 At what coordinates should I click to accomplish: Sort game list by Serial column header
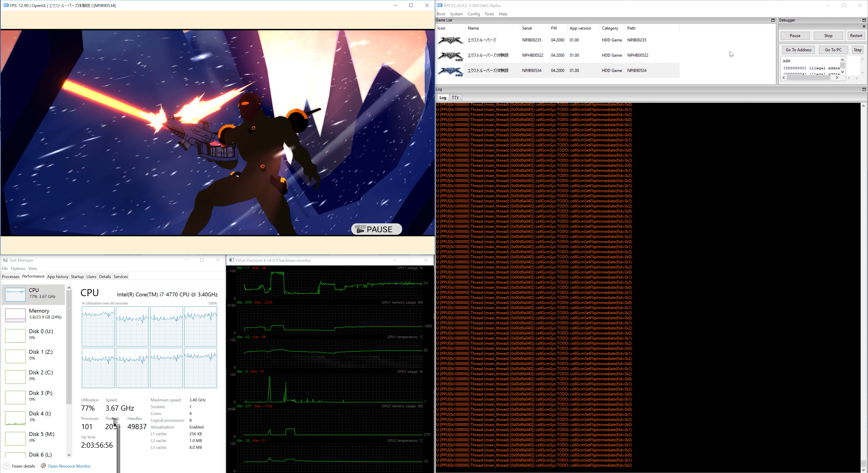click(x=527, y=28)
